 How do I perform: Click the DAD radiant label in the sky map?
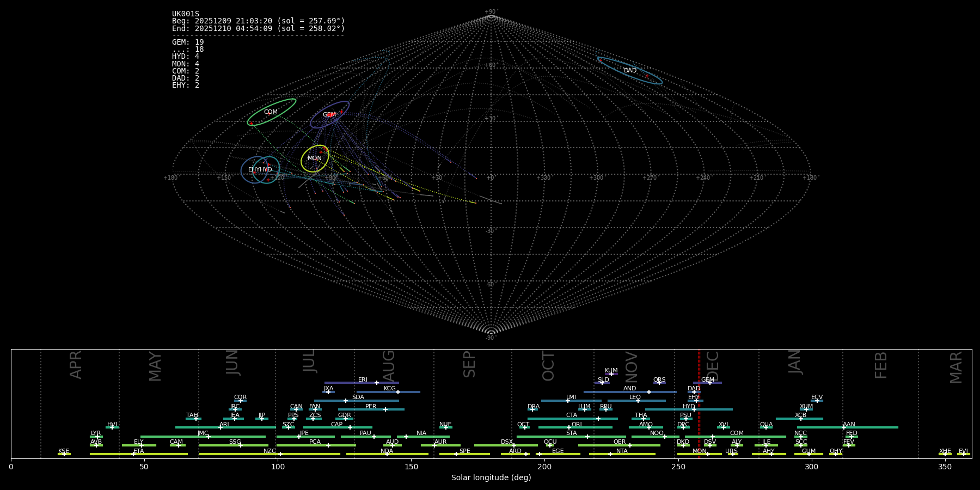pyautogui.click(x=630, y=71)
